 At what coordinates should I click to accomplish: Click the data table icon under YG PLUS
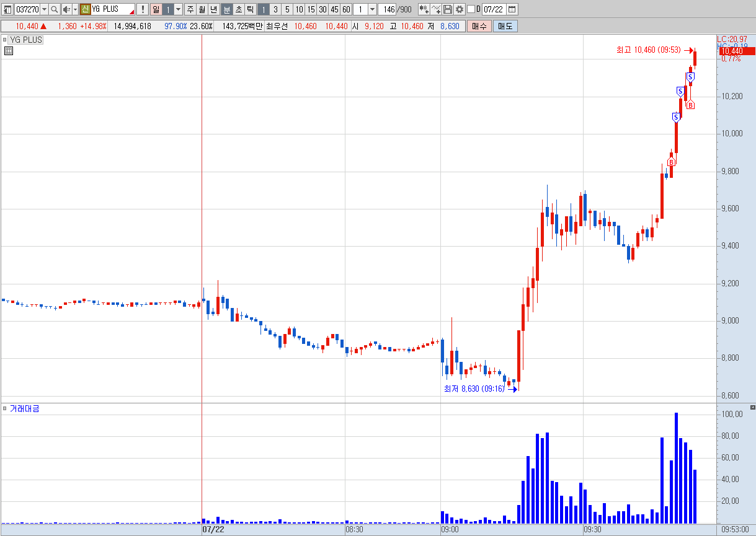tap(9, 51)
